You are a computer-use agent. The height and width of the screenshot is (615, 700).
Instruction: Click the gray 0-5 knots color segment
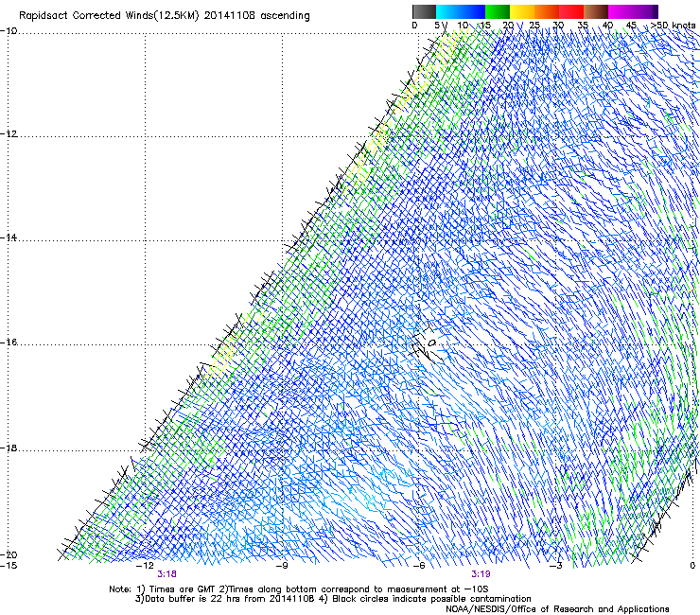(x=424, y=11)
